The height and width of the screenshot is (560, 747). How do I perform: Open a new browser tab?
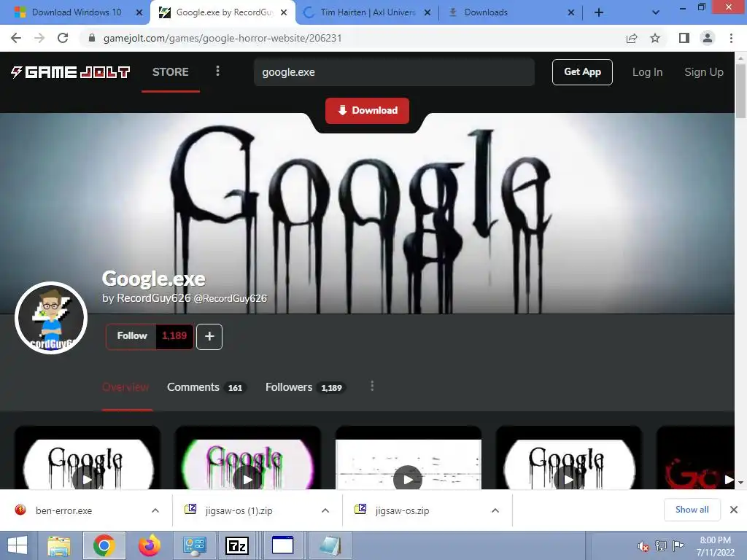[599, 12]
